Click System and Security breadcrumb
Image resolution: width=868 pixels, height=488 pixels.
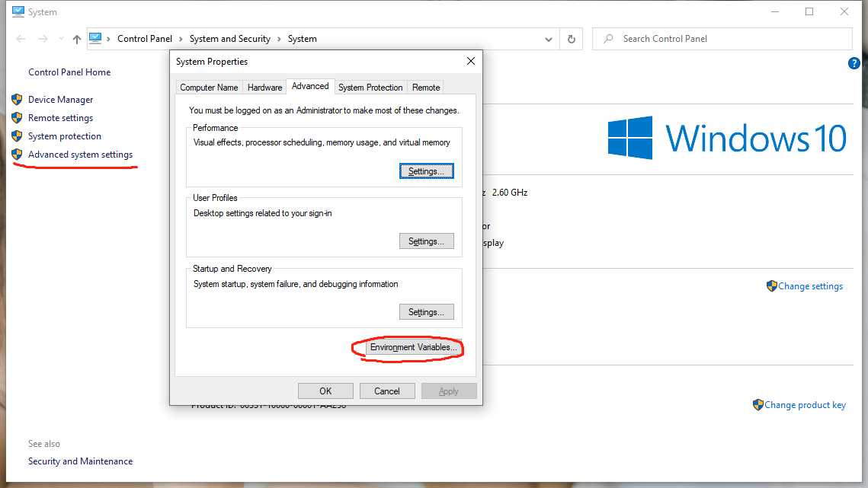(x=229, y=39)
